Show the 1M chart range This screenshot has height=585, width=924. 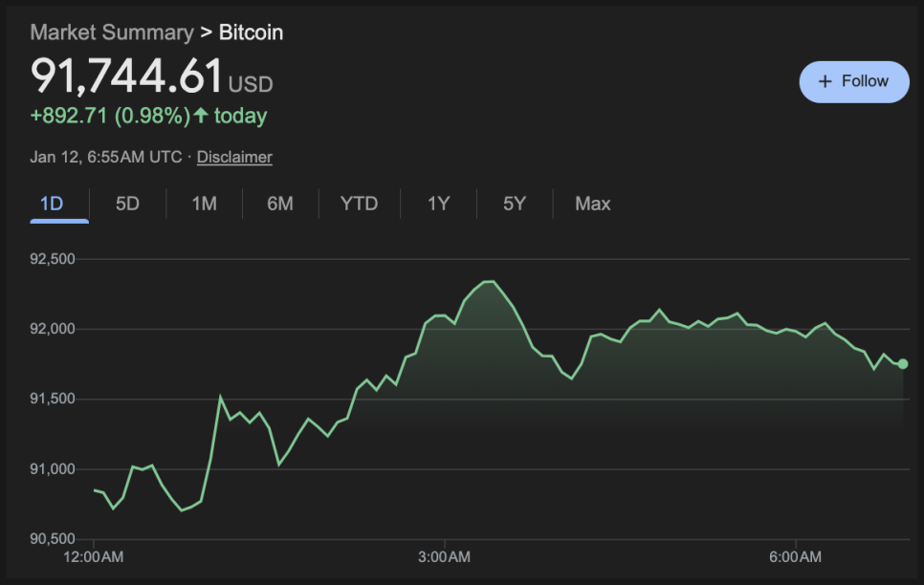204,204
